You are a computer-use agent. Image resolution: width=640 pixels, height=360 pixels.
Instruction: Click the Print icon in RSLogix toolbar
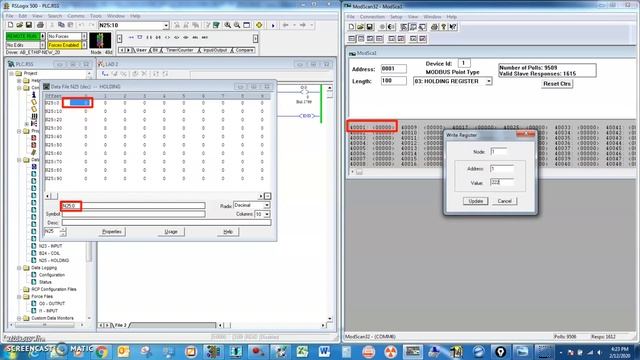pos(40,25)
